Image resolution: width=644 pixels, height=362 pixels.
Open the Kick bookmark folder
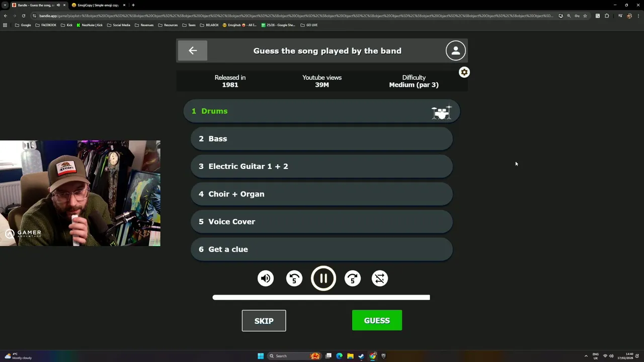(x=67, y=25)
